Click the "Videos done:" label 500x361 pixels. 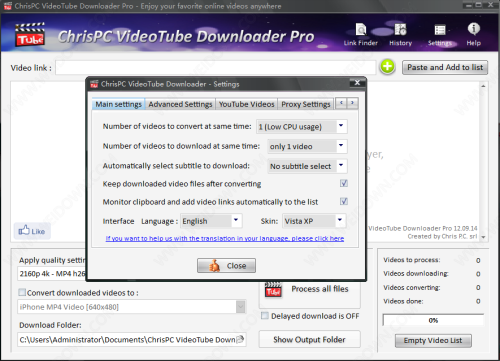(403, 301)
